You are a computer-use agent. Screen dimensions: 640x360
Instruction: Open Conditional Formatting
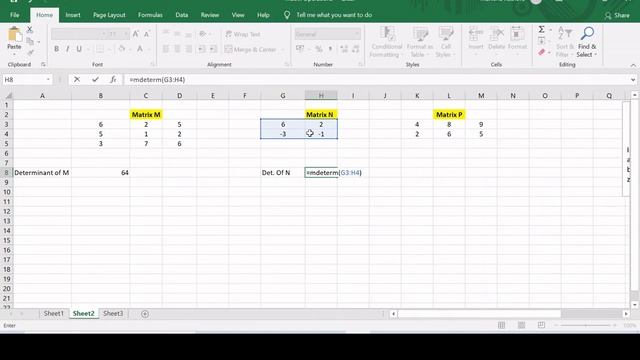pos(386,42)
